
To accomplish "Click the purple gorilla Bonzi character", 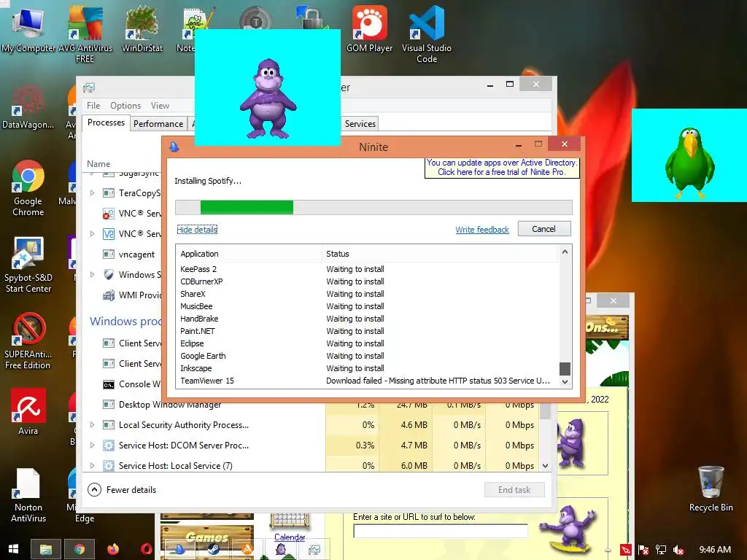I will pos(268,98).
